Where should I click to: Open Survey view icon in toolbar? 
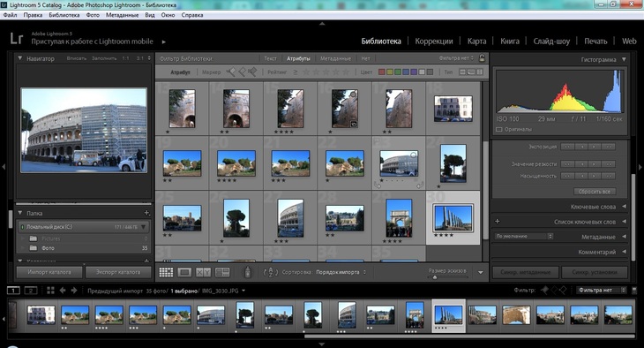tap(222, 272)
